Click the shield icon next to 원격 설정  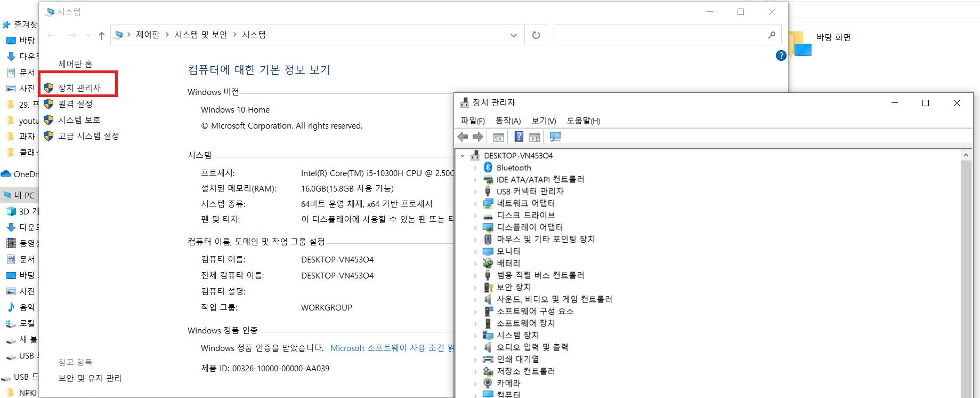pos(48,104)
